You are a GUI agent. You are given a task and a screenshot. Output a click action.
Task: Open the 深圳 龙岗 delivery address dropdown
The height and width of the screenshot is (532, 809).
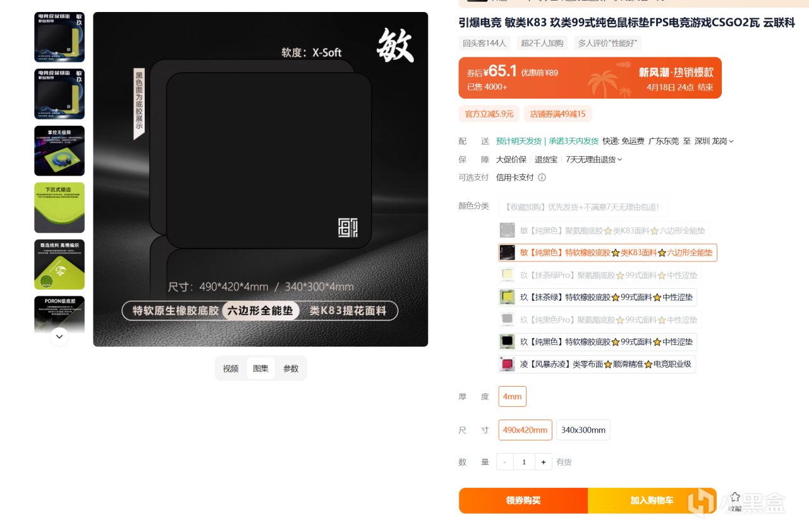714,141
